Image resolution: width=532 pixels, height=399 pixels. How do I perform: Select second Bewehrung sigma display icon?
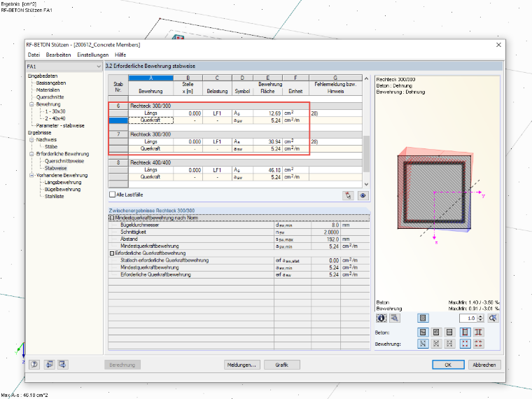pos(436,344)
